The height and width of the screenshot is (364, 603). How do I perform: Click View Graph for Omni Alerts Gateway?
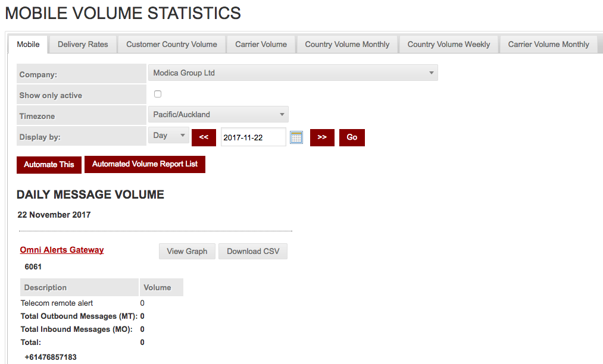187,252
